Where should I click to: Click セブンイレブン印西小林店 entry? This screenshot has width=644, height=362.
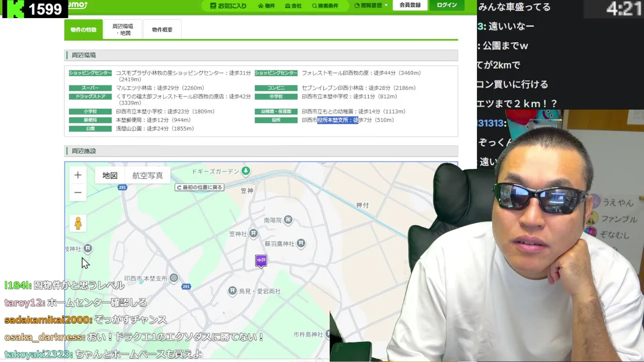point(359,88)
